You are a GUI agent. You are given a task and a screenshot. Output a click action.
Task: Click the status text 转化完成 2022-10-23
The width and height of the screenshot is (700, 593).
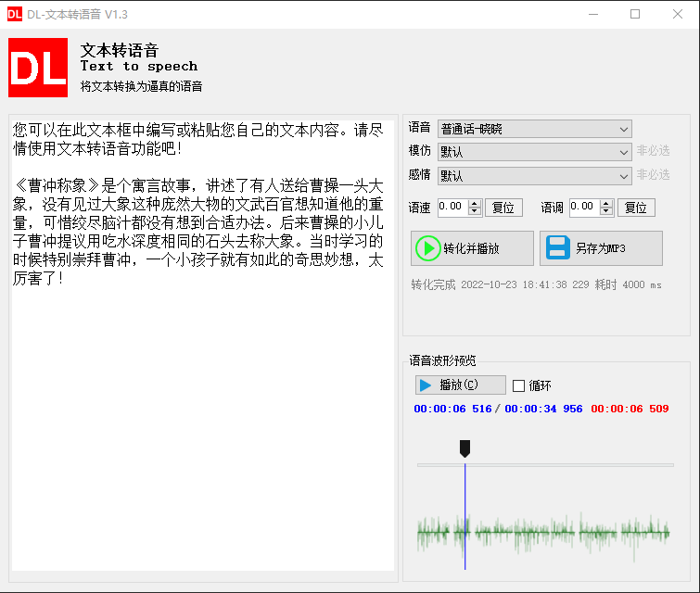(464, 284)
